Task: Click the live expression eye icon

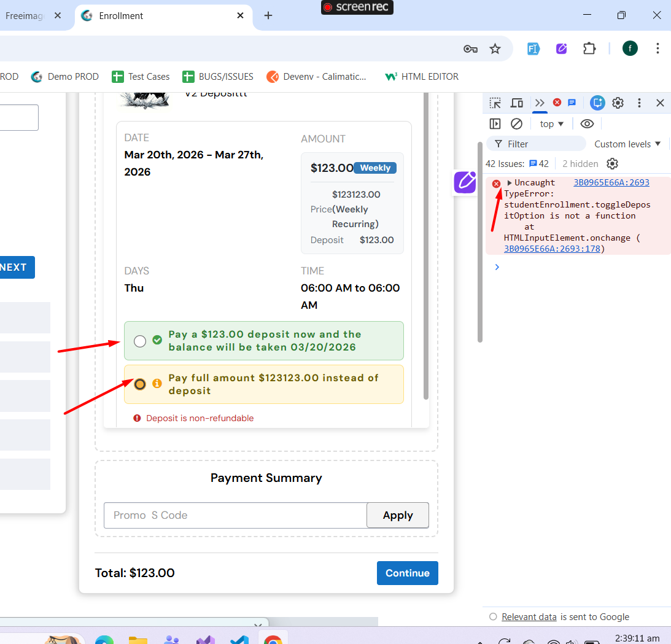Action: point(587,123)
